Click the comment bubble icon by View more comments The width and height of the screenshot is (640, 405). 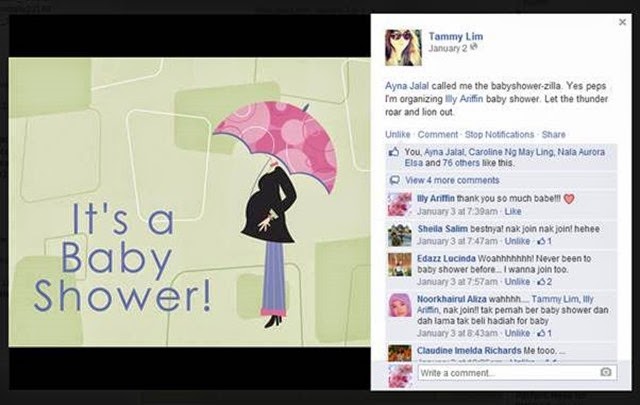pos(394,180)
